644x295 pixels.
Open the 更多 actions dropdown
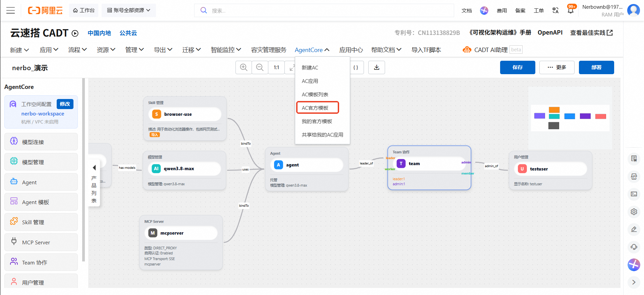click(557, 67)
